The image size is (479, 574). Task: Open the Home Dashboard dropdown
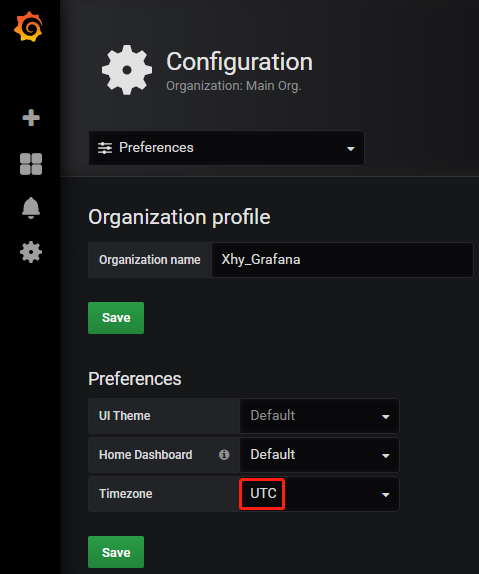[x=319, y=455]
